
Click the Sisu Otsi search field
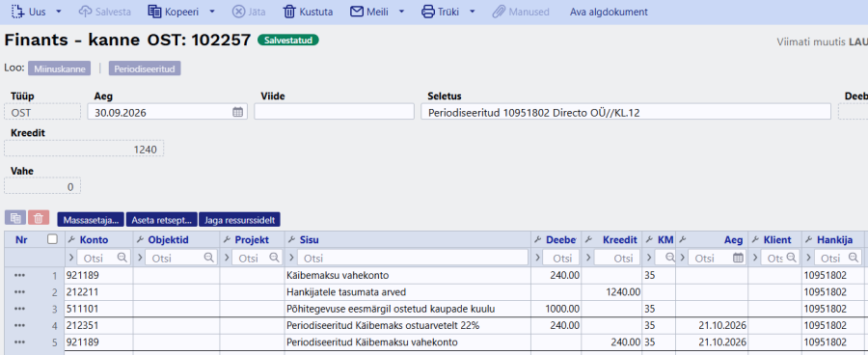(413, 258)
